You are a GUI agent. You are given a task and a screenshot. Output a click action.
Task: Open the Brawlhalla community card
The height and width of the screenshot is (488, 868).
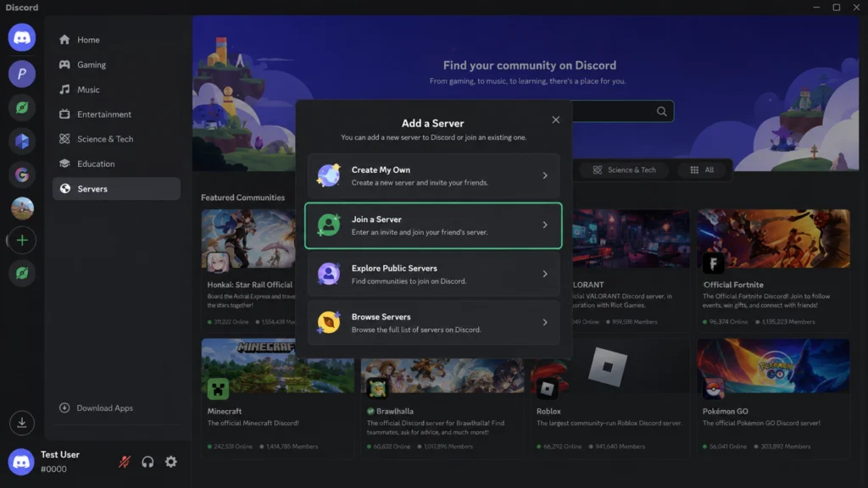442,408
